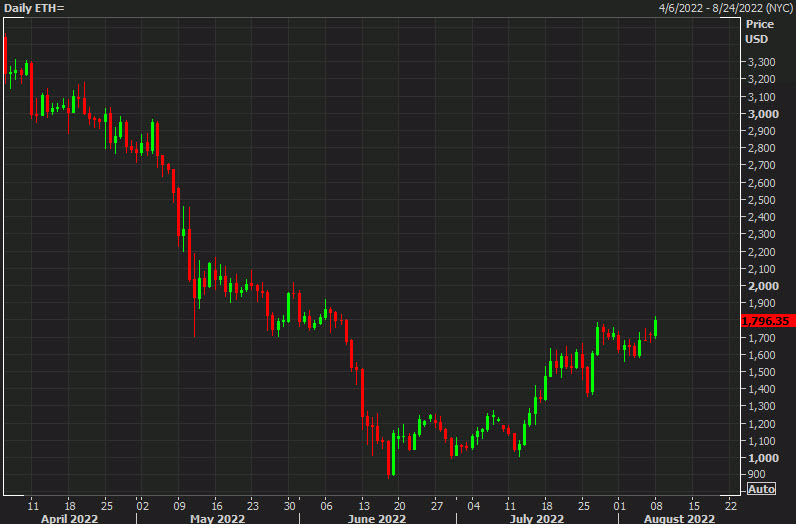This screenshot has height=524, width=796.
Task: Click the 3,300 price label on axis
Action: 762,62
